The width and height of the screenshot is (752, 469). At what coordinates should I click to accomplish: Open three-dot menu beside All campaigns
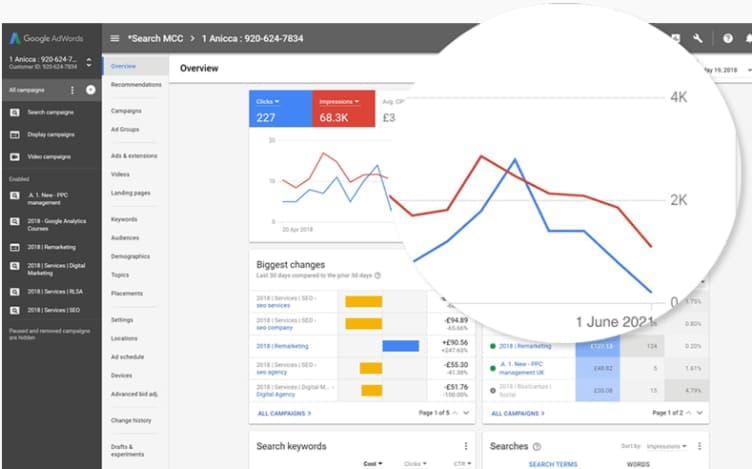[72, 90]
